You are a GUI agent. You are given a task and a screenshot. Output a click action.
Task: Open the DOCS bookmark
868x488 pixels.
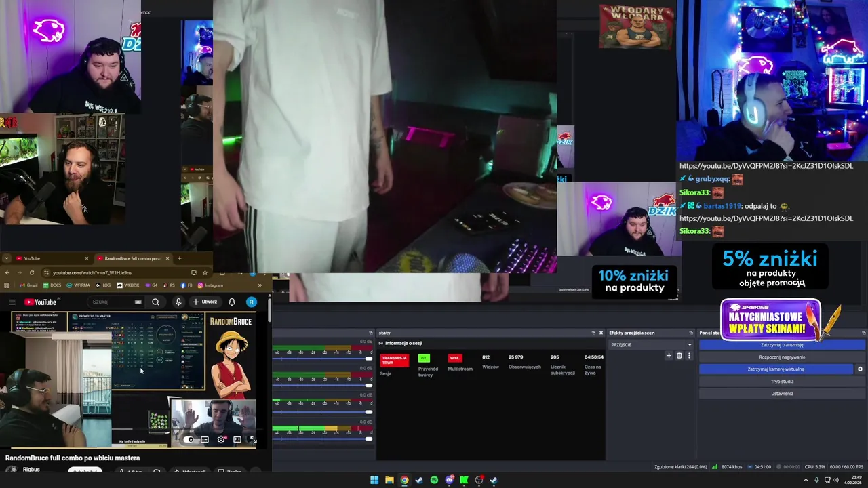tap(52, 285)
